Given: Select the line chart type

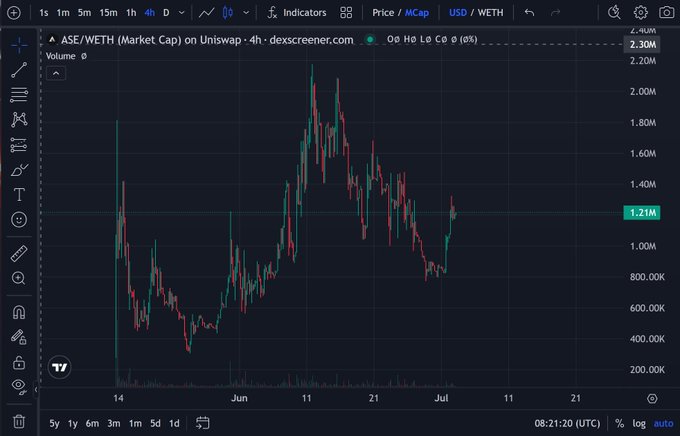Looking at the screenshot, I should (206, 13).
